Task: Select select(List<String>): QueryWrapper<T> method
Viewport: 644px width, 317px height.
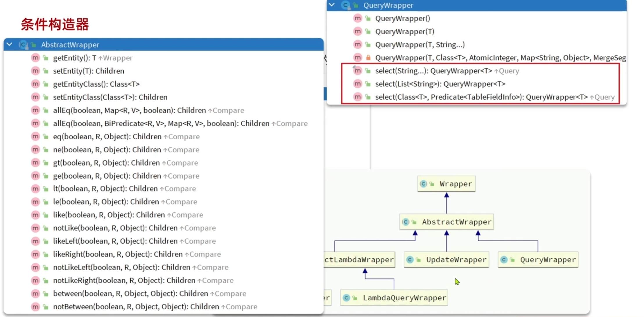Action: tap(440, 84)
